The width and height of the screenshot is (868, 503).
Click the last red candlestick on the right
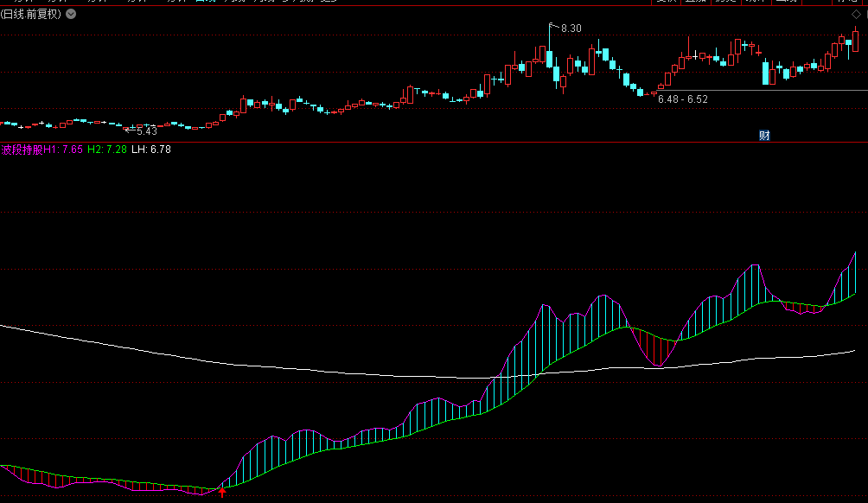pos(855,43)
